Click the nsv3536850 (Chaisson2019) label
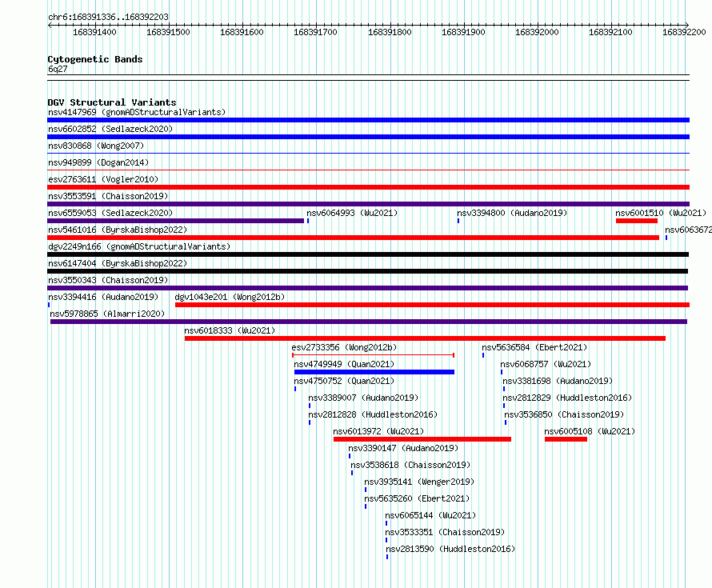712x588 pixels. pos(565,414)
